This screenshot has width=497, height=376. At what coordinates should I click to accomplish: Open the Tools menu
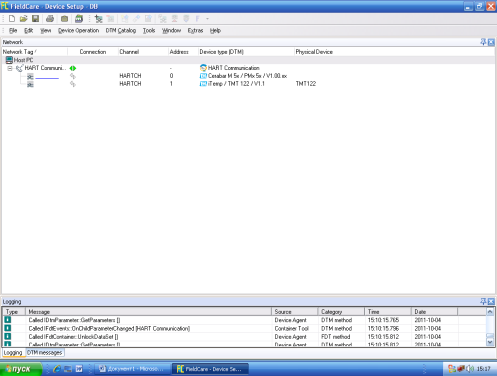click(149, 31)
